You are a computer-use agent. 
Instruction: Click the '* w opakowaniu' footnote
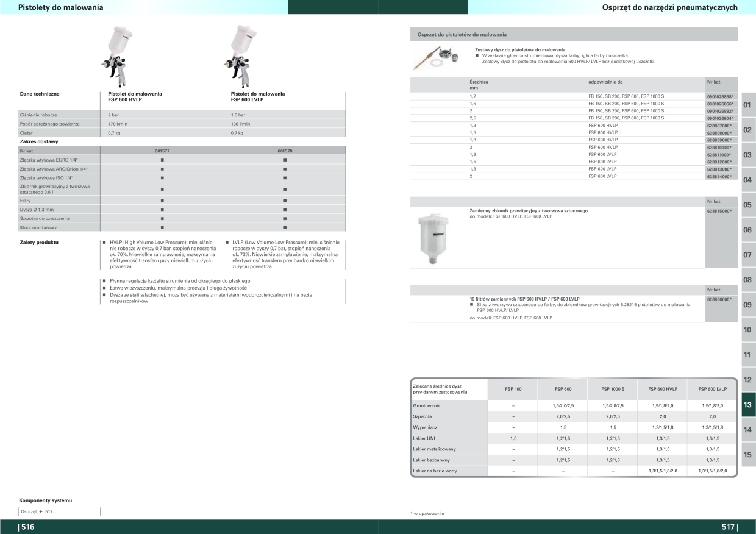[x=427, y=513]
